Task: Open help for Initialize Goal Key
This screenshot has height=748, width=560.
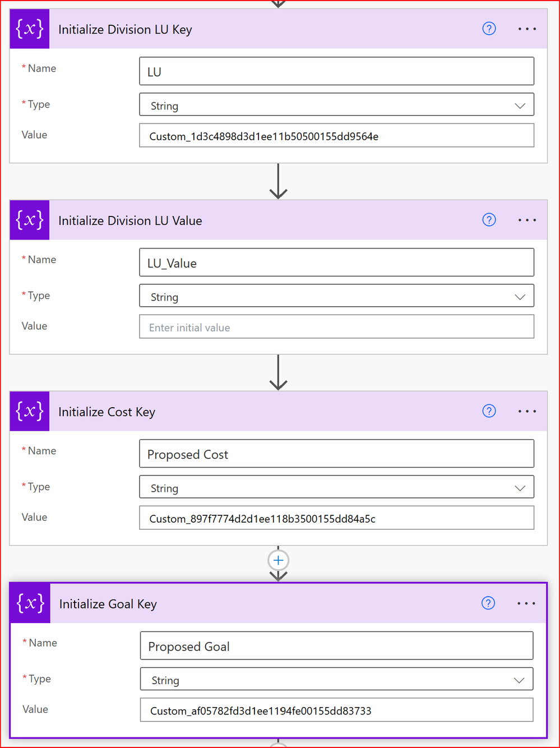Action: (x=488, y=603)
